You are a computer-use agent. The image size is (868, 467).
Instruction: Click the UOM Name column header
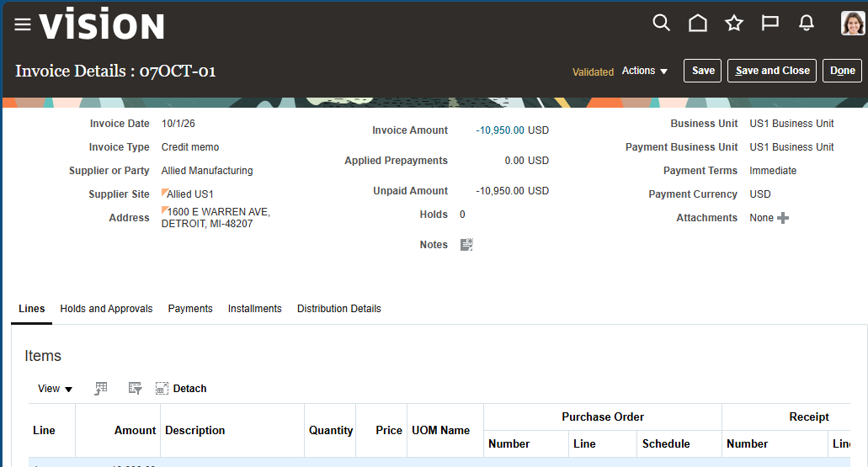pos(445,431)
